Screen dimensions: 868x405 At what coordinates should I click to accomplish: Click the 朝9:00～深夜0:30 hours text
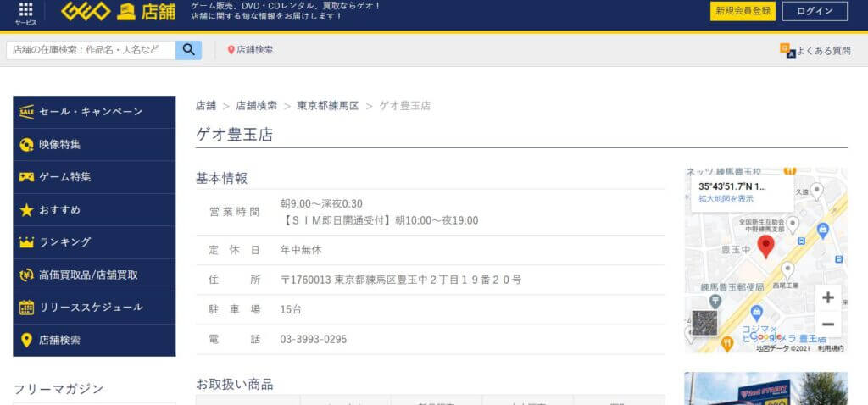click(x=321, y=203)
